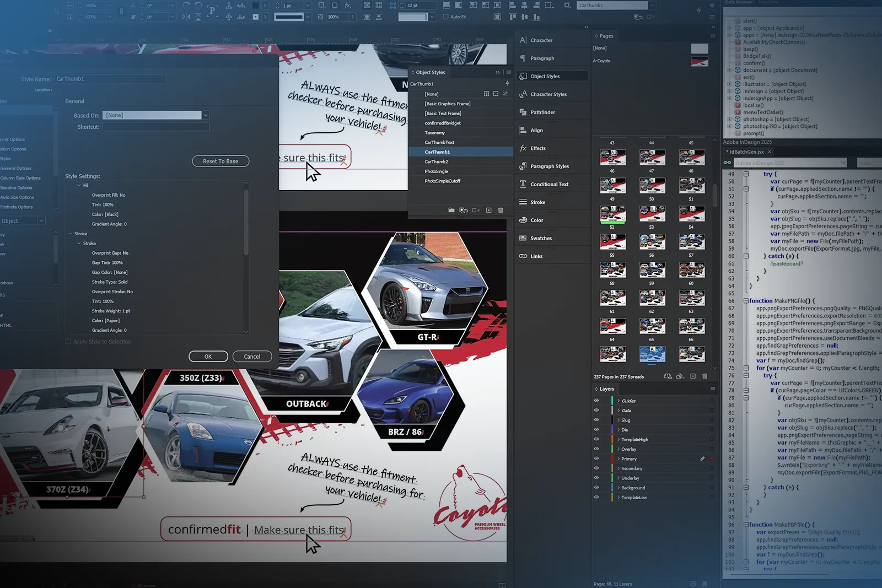The height and width of the screenshot is (588, 882).
Task: Hide the Data layer
Action: [596, 411]
